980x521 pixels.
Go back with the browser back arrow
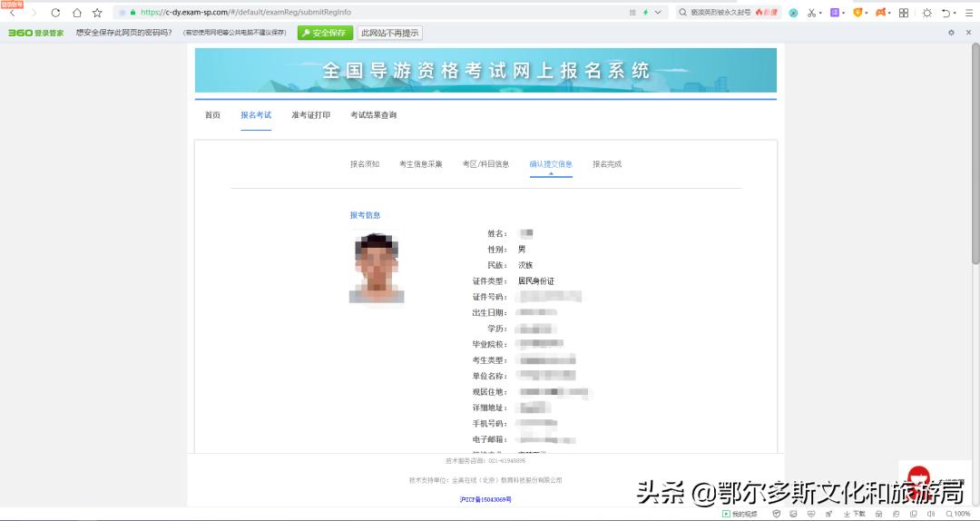(x=12, y=13)
